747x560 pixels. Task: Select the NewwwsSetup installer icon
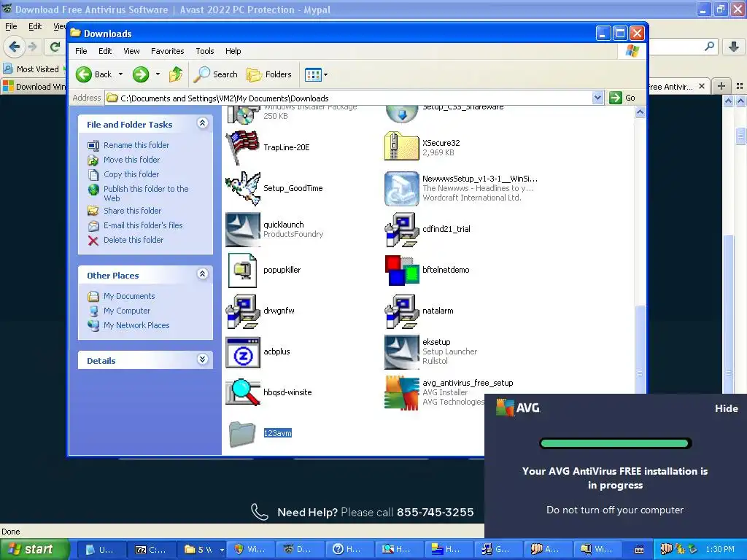402,189
